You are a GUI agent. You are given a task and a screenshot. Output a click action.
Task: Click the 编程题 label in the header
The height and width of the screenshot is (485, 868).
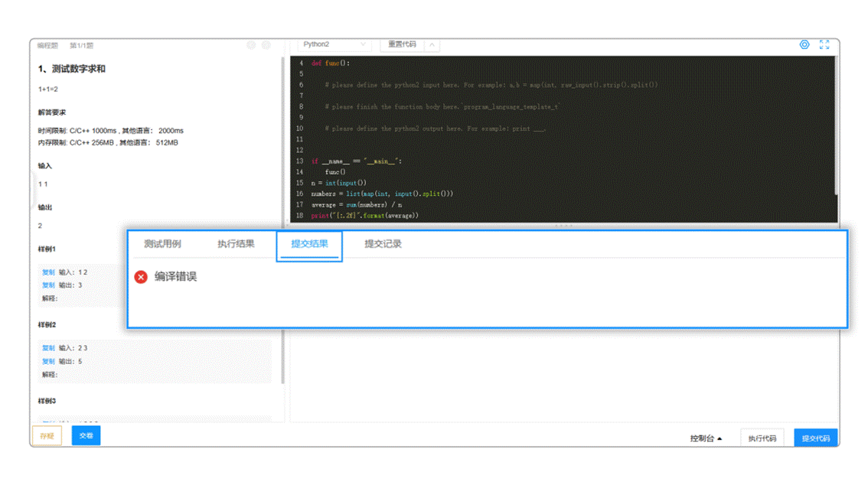coord(47,45)
